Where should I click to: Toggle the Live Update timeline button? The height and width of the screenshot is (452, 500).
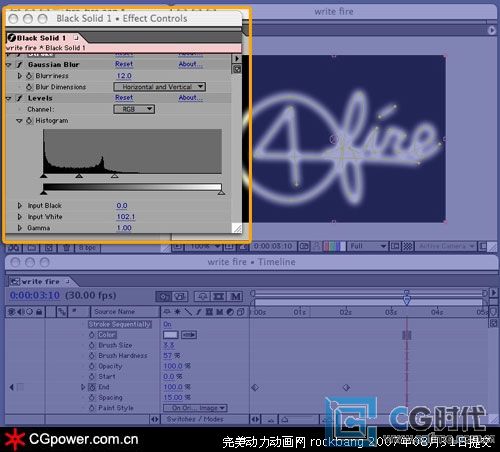click(x=164, y=296)
